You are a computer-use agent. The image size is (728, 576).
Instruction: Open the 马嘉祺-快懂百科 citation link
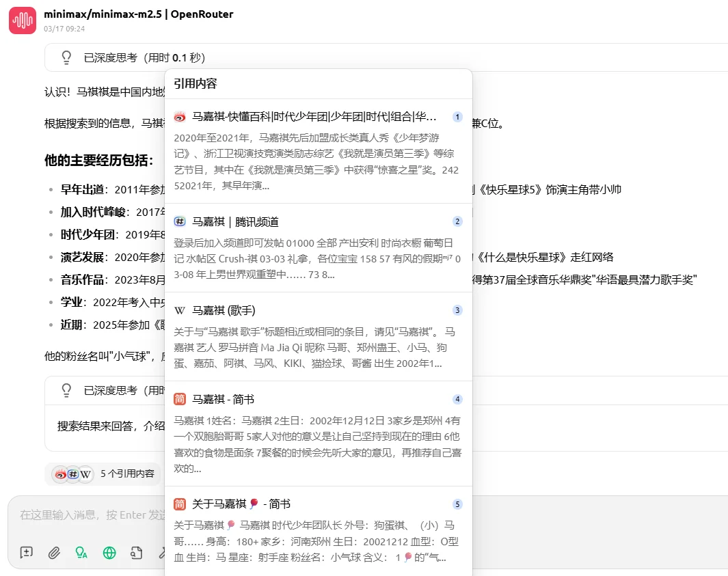click(308, 117)
